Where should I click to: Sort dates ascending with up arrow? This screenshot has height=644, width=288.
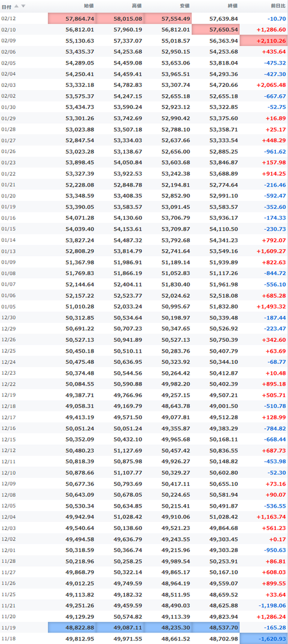pyautogui.click(x=17, y=6)
